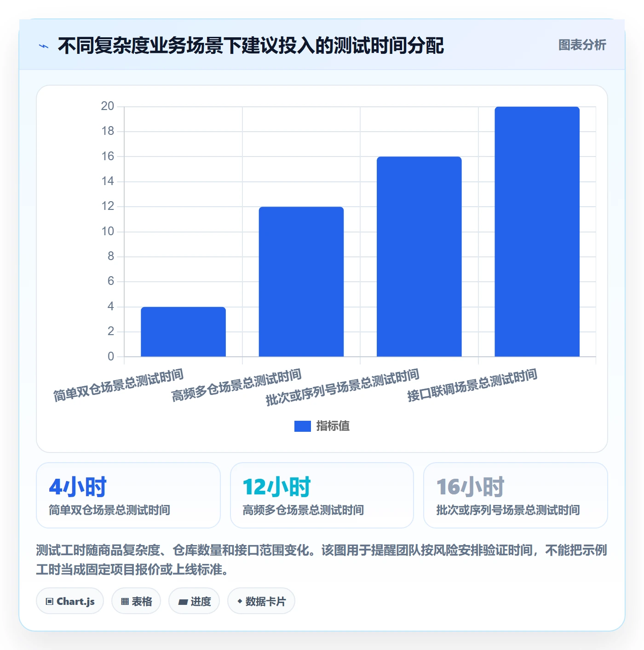This screenshot has width=644, height=650.
Task: Click x-axis label 批次或序列号场景总测试时间
Action: (x=343, y=387)
